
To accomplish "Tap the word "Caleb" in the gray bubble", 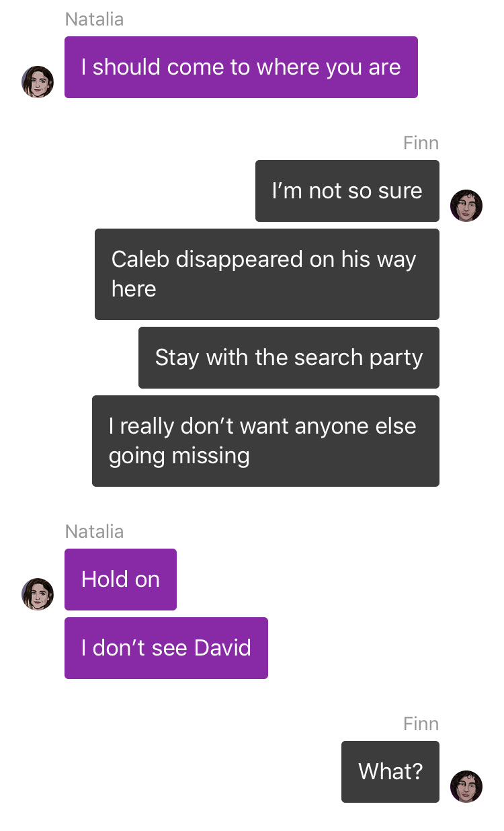I will [140, 260].
